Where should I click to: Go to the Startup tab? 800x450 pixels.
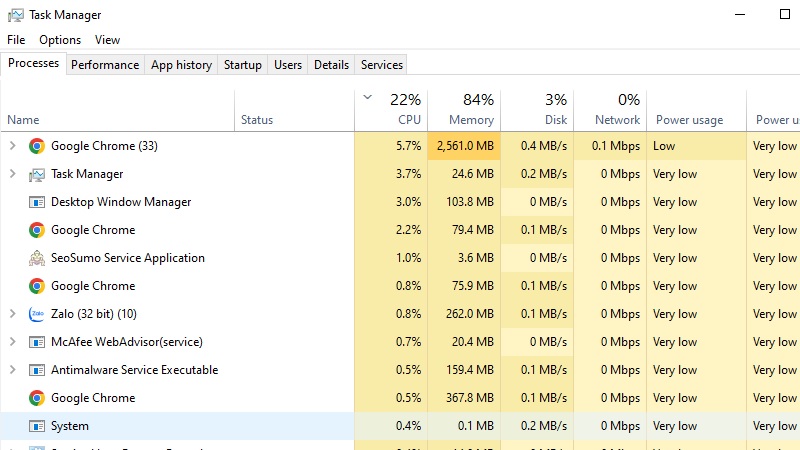click(x=242, y=65)
